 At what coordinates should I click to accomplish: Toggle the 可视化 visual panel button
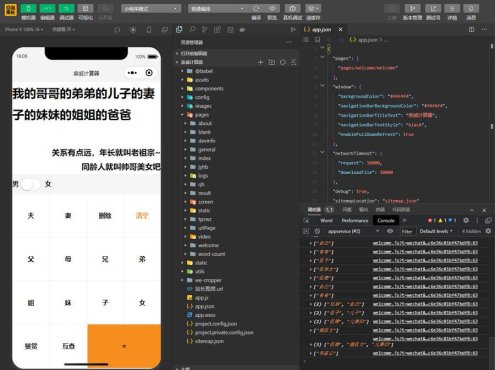point(86,8)
